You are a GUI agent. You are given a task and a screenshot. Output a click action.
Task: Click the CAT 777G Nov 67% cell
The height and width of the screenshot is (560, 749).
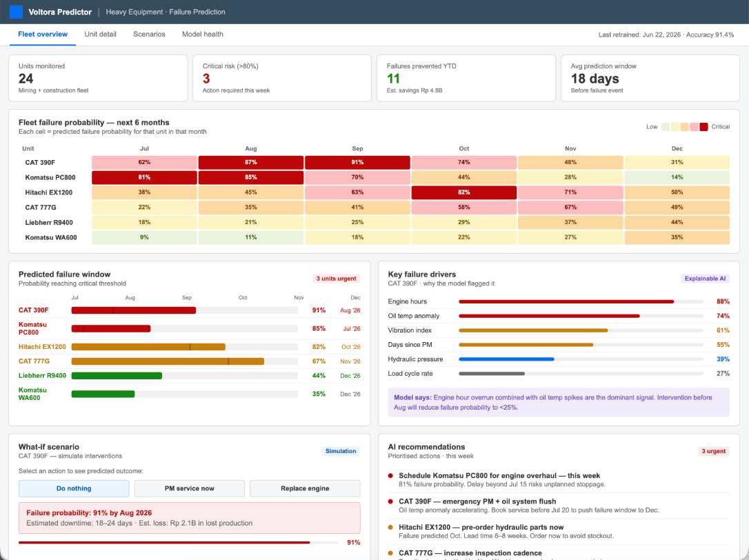pos(570,208)
